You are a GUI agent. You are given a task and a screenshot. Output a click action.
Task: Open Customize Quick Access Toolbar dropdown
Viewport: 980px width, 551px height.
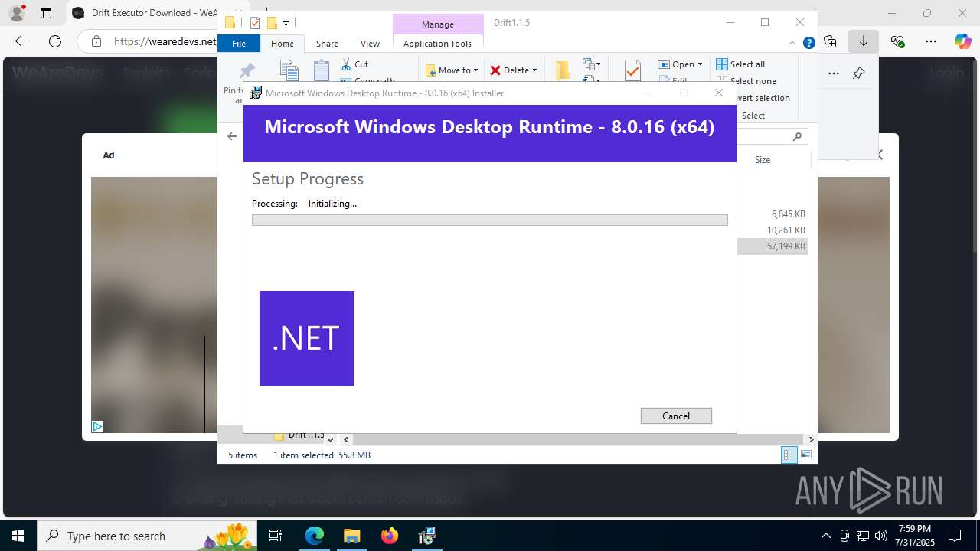(286, 24)
